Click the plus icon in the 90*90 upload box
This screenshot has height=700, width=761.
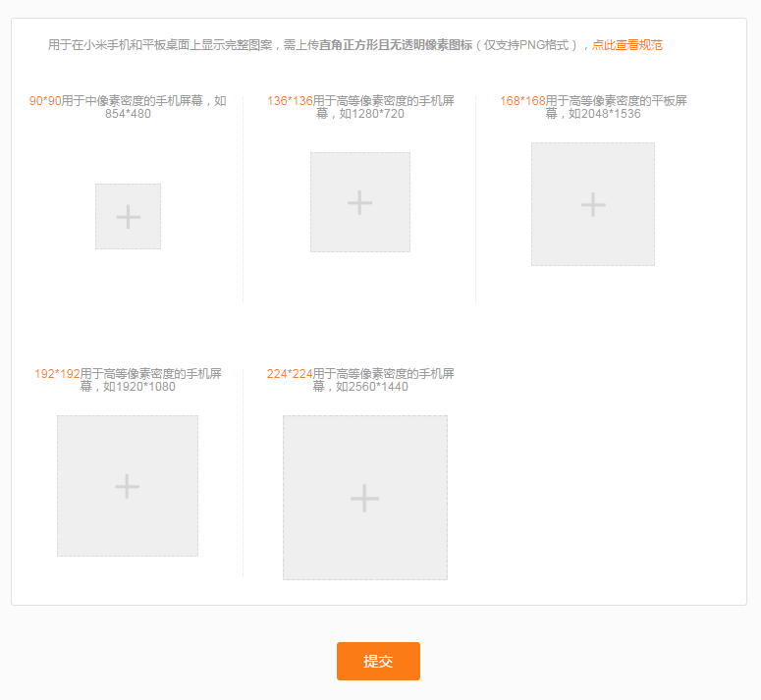click(128, 217)
